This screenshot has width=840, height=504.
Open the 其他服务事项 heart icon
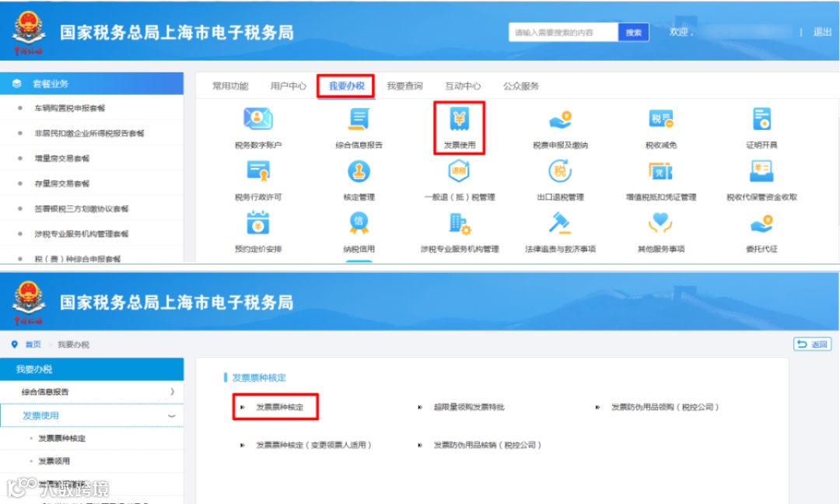[660, 222]
